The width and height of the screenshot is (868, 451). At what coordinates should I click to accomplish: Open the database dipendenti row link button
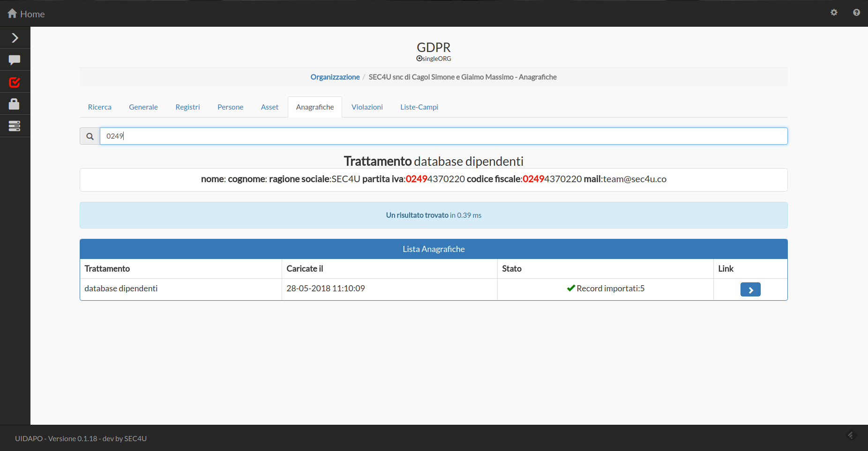pos(750,289)
